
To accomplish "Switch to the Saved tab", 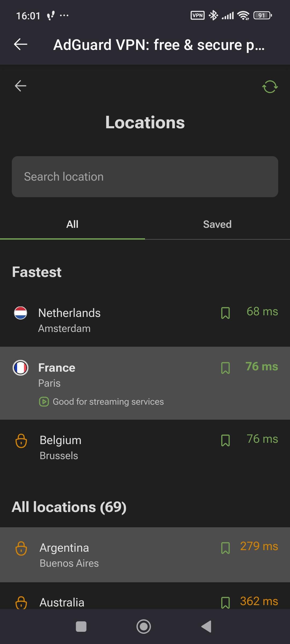I will (x=217, y=224).
